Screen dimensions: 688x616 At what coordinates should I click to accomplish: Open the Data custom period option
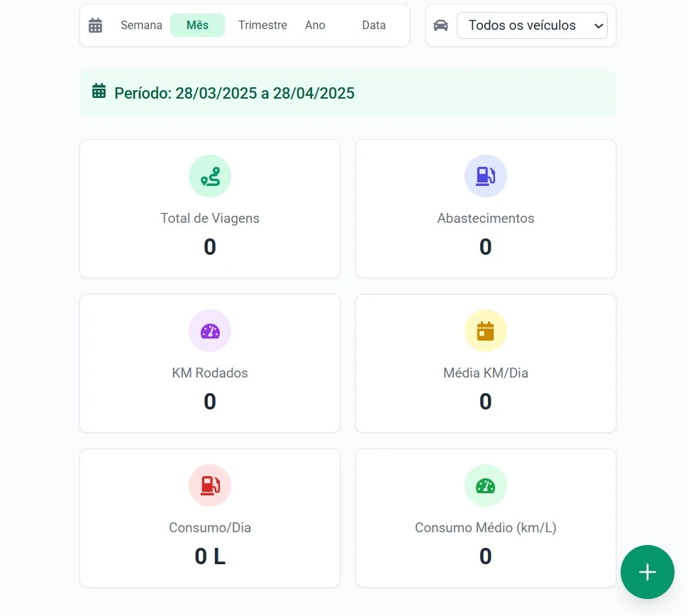pyautogui.click(x=374, y=26)
